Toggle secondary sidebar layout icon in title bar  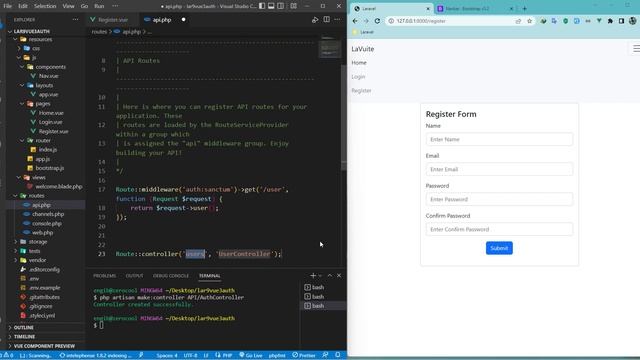281,6
